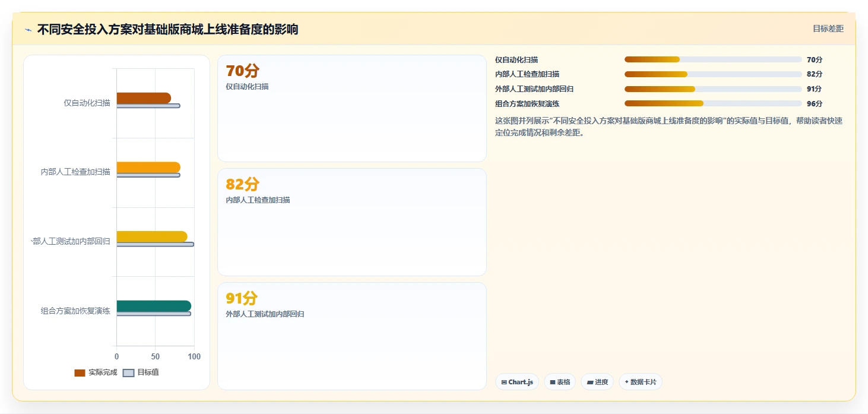The height and width of the screenshot is (414, 868).
Task: Click the 70分 value beside the progress bar
Action: coord(815,59)
